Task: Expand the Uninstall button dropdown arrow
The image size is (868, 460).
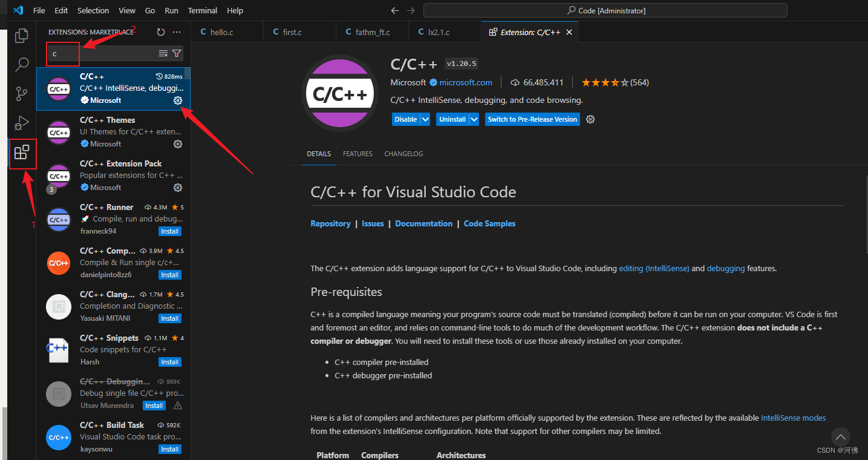Action: coord(474,119)
